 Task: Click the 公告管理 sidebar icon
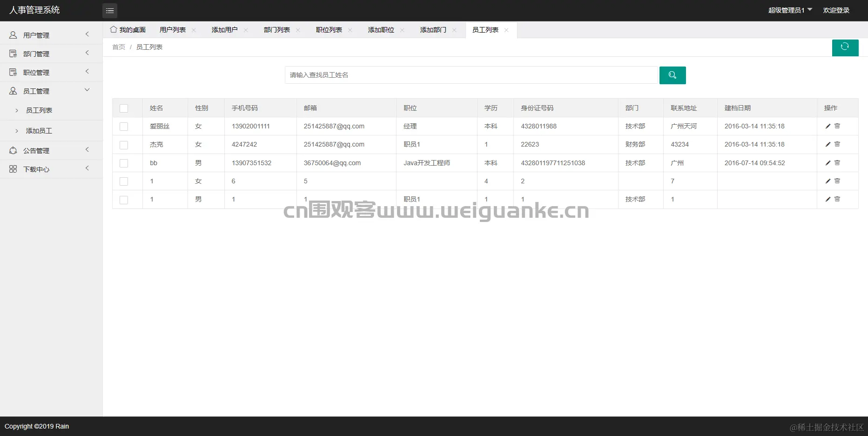pyautogui.click(x=13, y=150)
